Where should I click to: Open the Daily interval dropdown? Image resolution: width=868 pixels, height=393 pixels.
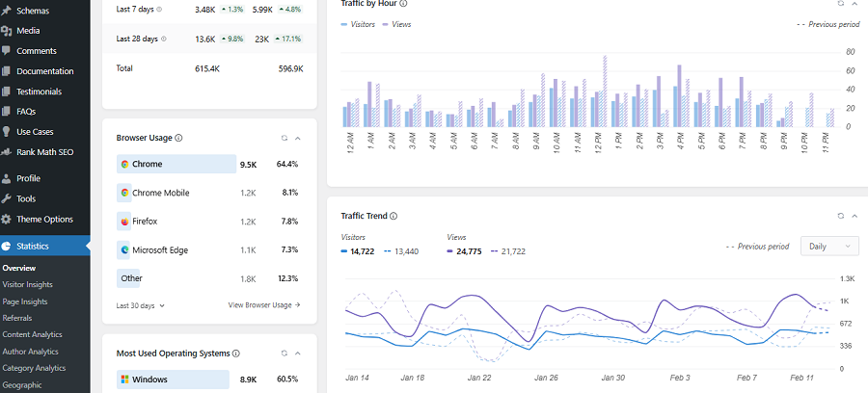click(829, 247)
